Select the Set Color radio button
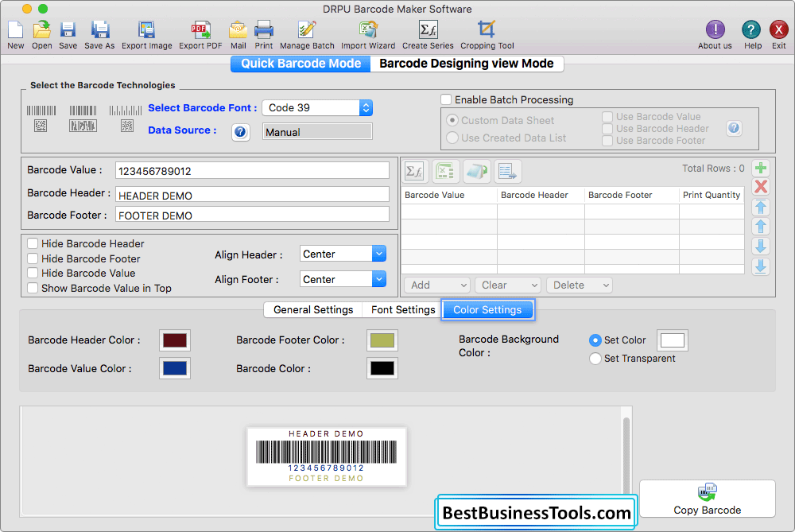Screen dimensions: 795x532 pyautogui.click(x=595, y=340)
